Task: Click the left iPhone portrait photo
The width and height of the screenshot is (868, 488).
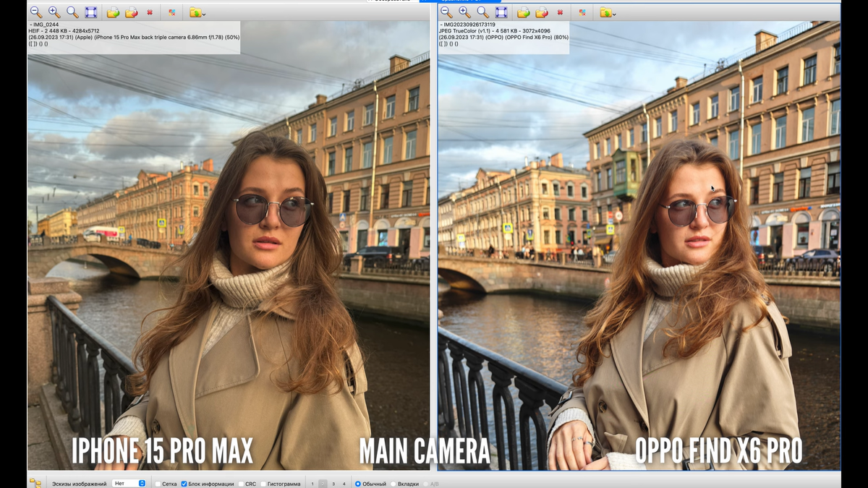Action: click(229, 246)
